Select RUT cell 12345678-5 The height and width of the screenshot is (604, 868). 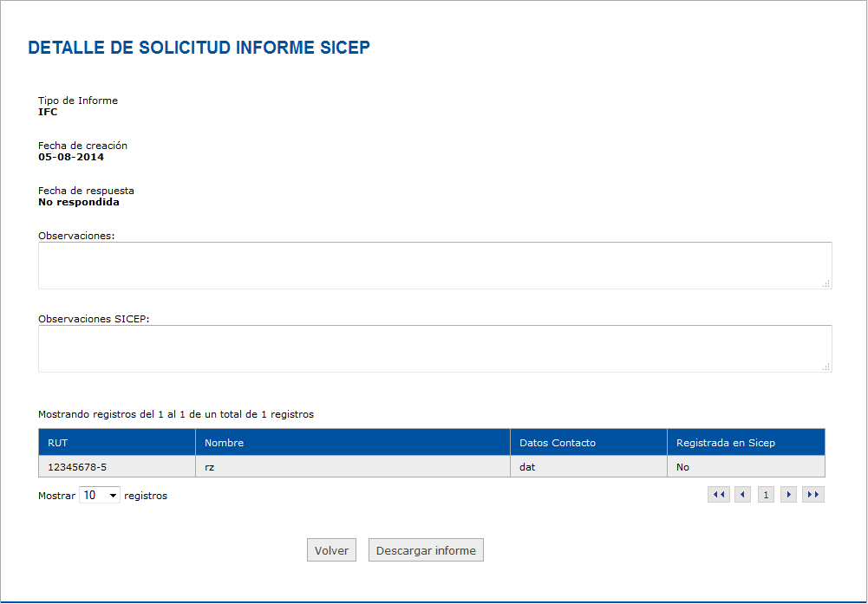pyautogui.click(x=117, y=467)
